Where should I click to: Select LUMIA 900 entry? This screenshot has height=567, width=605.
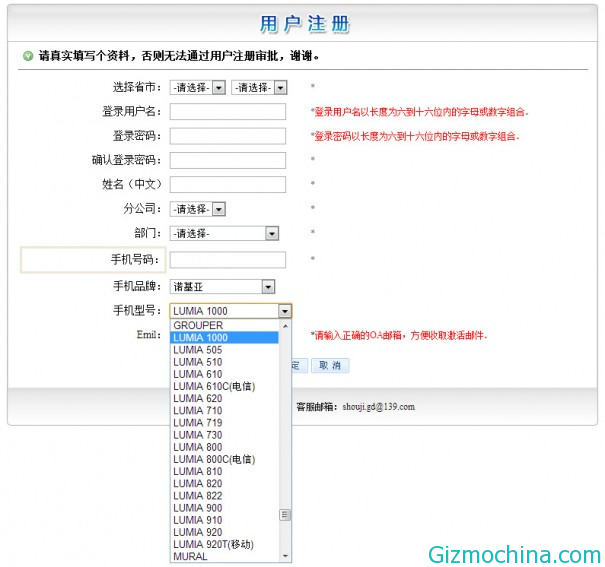tap(224, 508)
